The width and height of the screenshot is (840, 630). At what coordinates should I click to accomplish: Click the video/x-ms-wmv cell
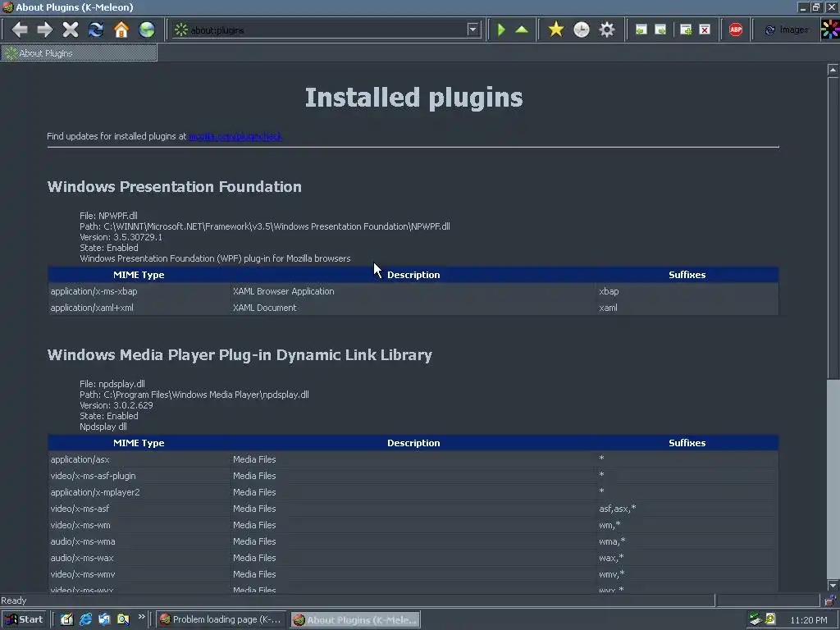pyautogui.click(x=139, y=574)
